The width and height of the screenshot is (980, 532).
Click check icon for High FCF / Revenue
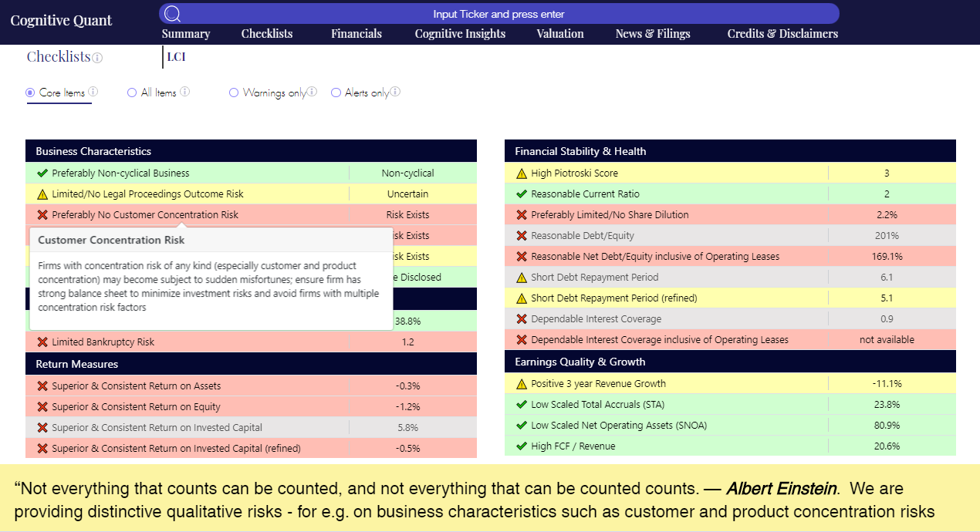coord(522,446)
